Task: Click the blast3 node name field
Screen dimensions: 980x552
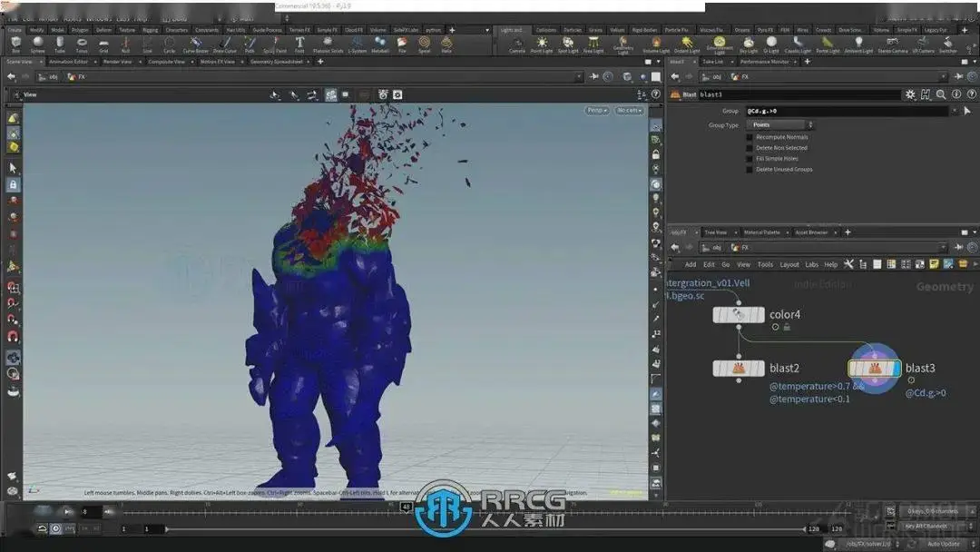Action: (x=799, y=94)
